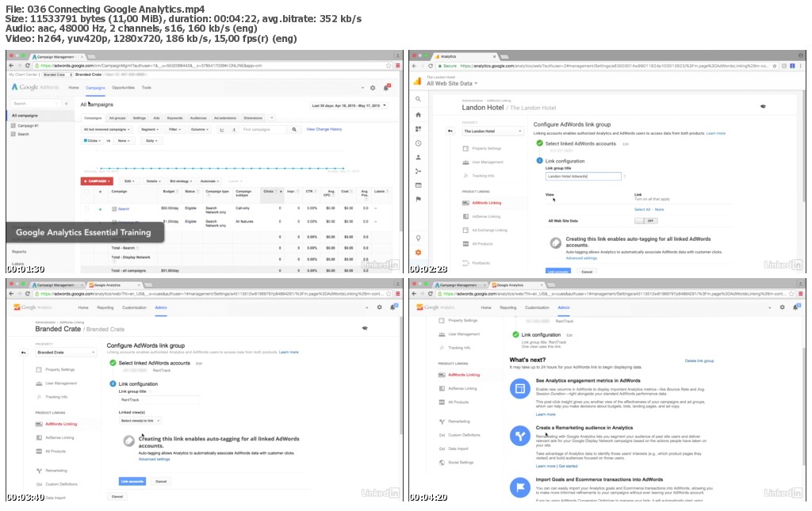Open AdWords notifications bell in the 00:01:30 frame

[x=386, y=87]
